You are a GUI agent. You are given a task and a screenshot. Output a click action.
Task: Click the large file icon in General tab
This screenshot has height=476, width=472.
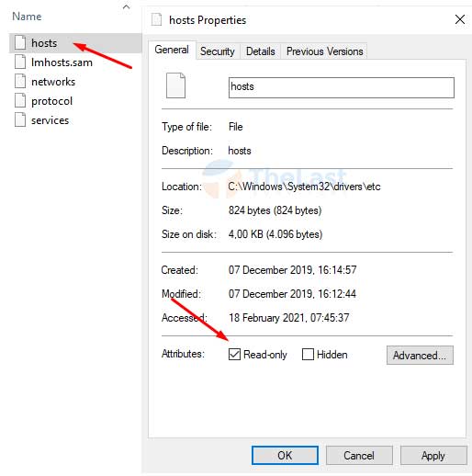click(175, 85)
